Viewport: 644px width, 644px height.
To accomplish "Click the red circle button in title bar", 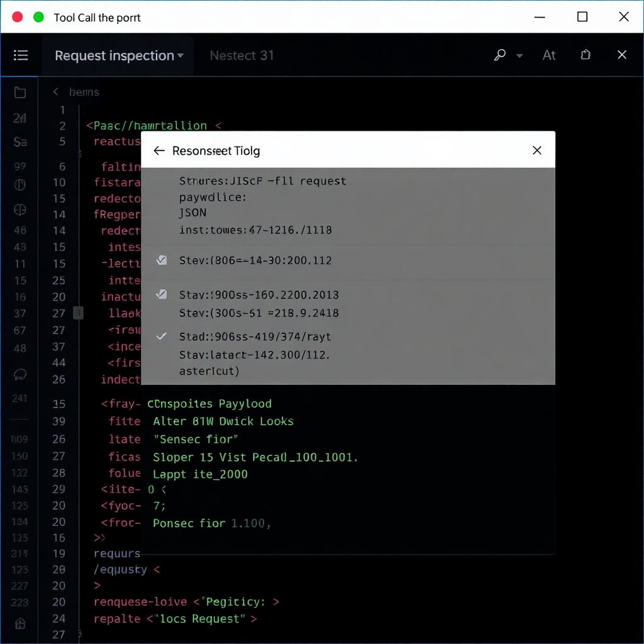I will (x=17, y=17).
